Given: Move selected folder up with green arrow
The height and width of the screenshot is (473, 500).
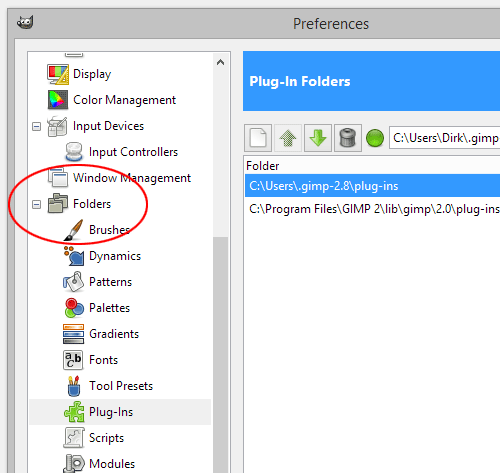Looking at the screenshot, I should (288, 138).
